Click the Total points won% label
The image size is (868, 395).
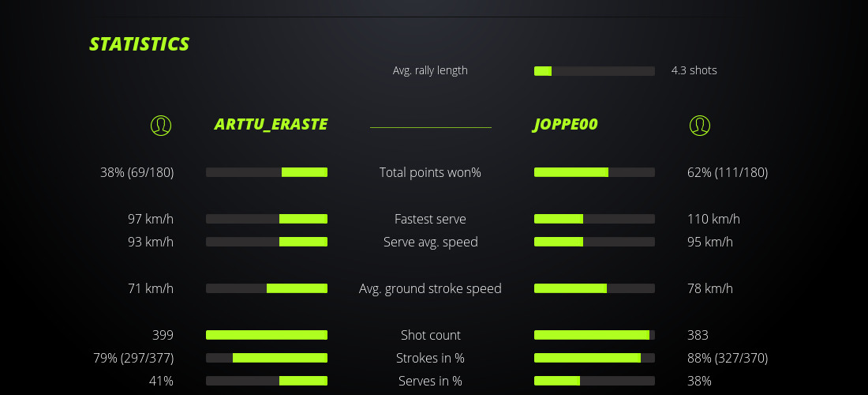[430, 172]
